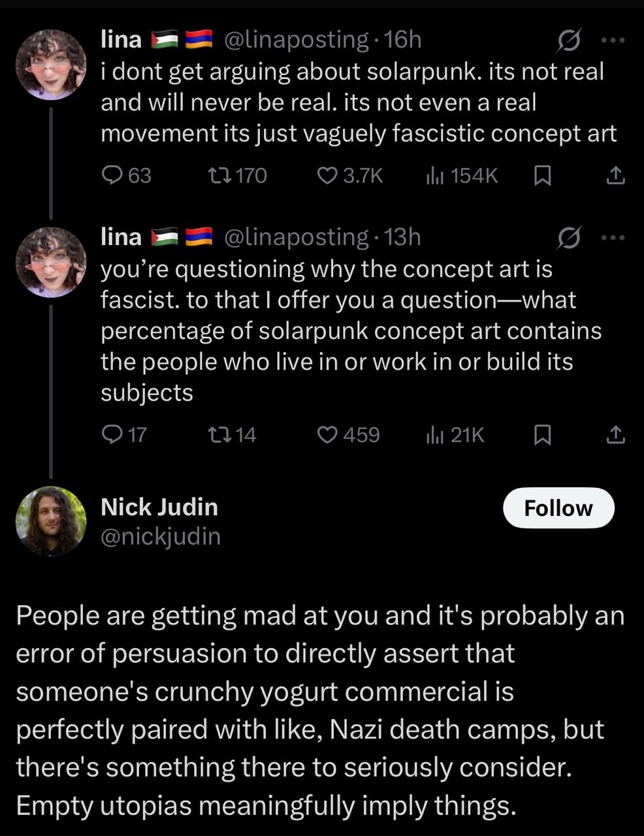Open Grok icon on 13h tweet
This screenshot has width=644, height=836.
coord(568,238)
